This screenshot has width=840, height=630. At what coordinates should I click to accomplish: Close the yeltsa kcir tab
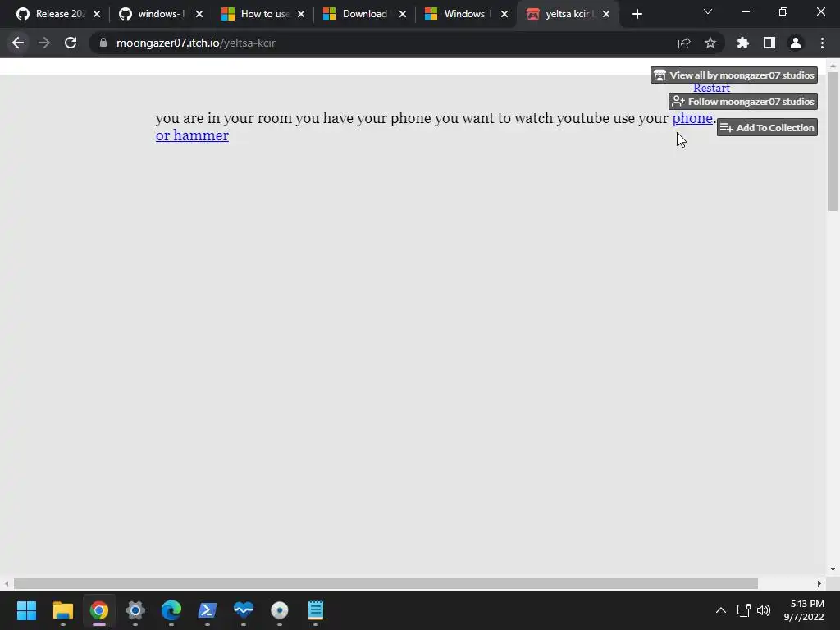pyautogui.click(x=606, y=14)
